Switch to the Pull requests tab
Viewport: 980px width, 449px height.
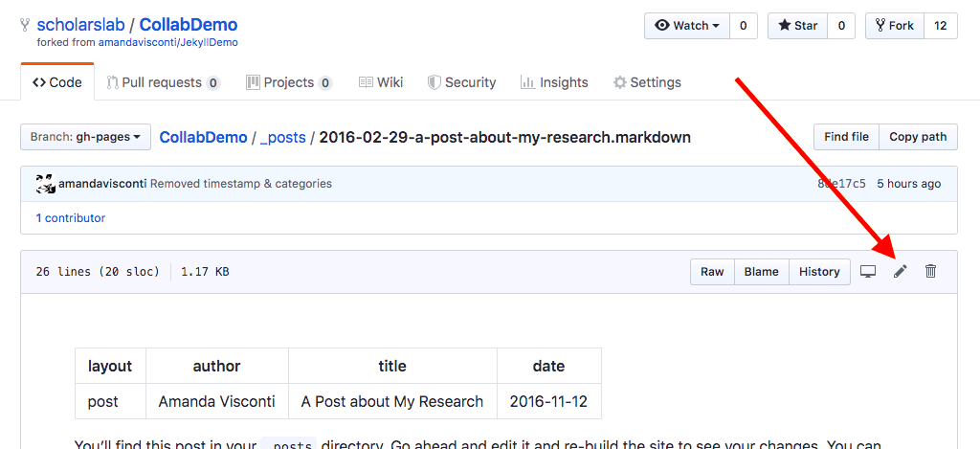(163, 82)
